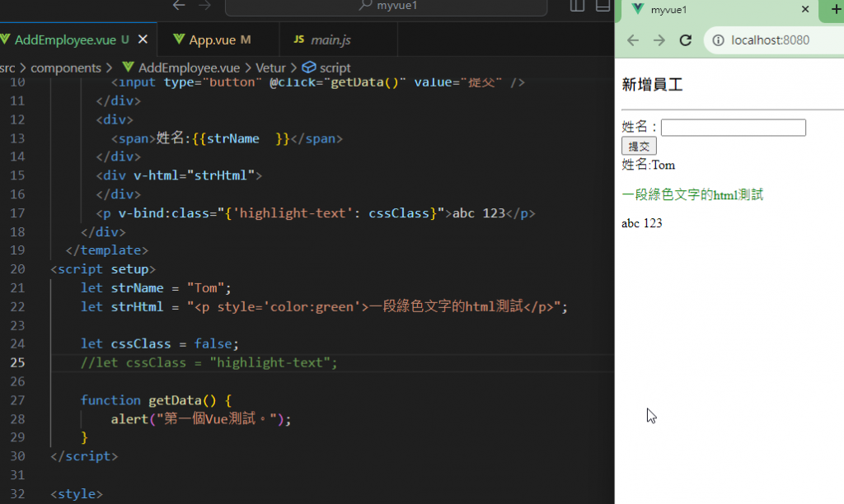Click 'function getData()' in the editor
The height and width of the screenshot is (504, 844).
click(156, 400)
